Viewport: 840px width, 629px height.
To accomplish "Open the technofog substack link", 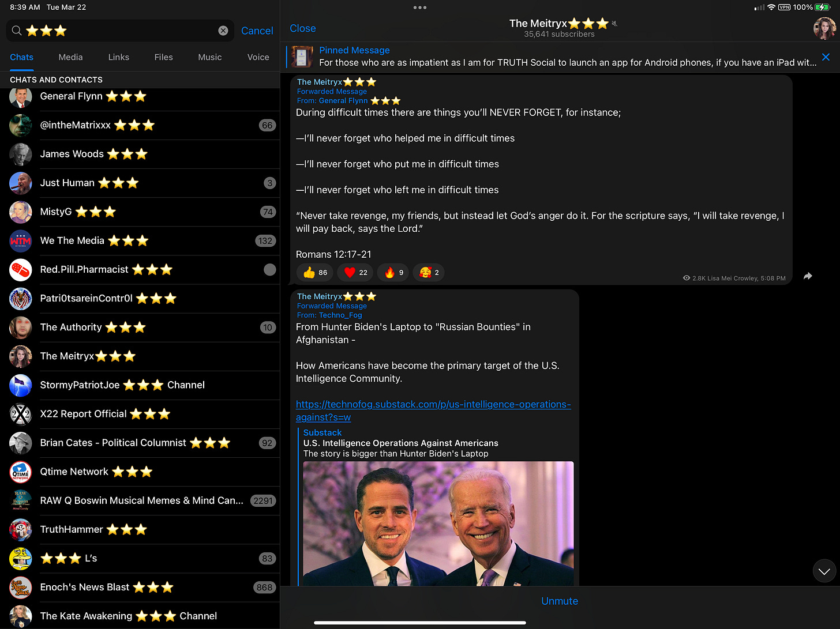I will pos(433,410).
